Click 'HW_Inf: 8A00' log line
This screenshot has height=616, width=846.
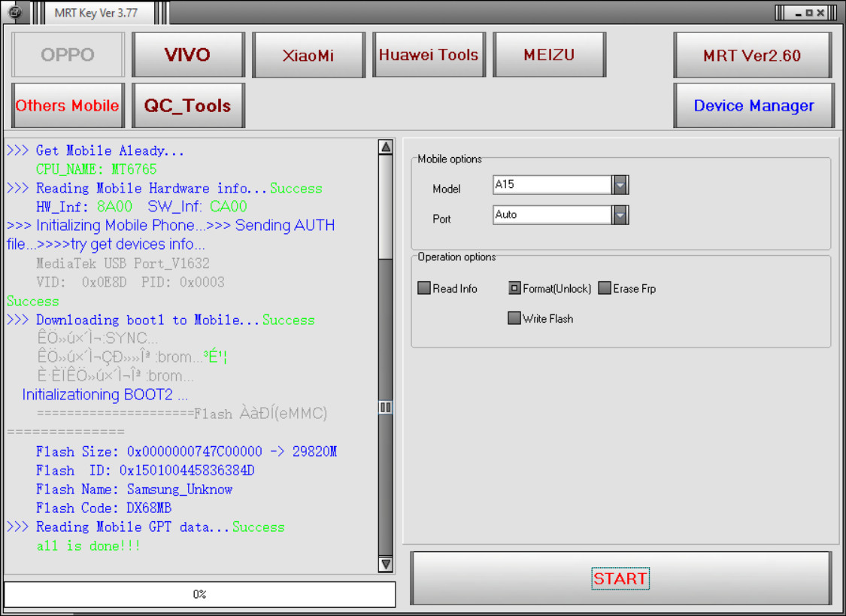pyautogui.click(x=141, y=207)
